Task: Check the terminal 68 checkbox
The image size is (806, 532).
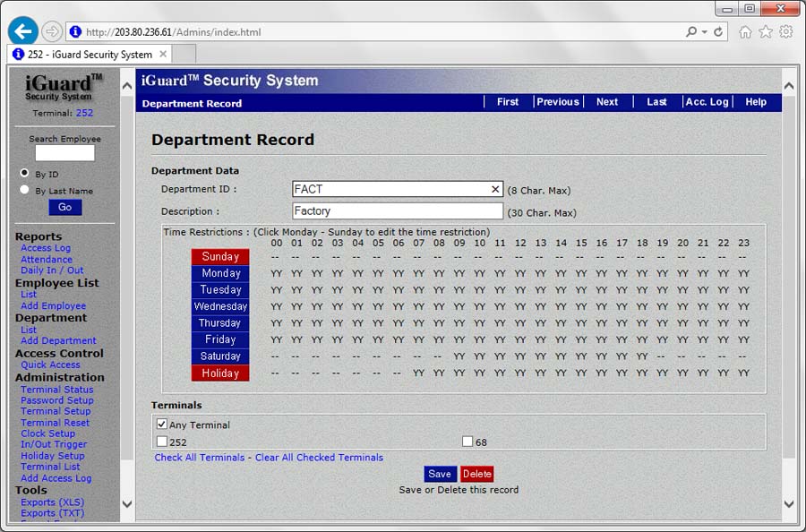Action: click(x=467, y=441)
